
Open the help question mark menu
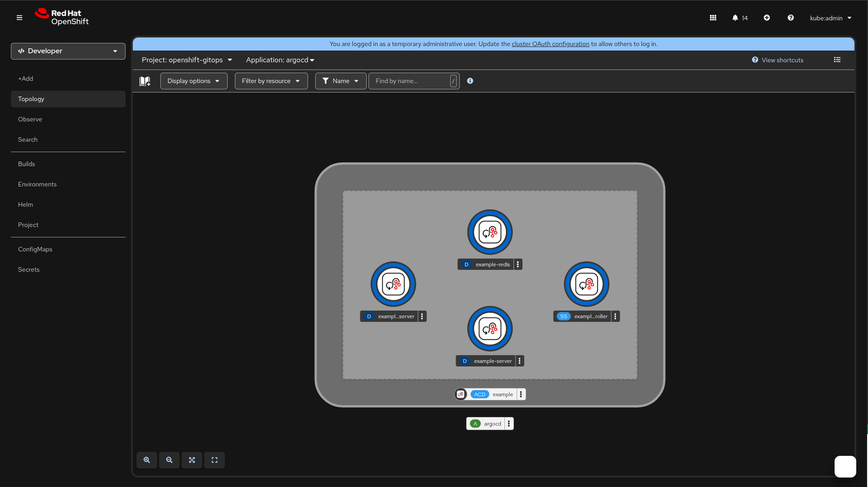[791, 18]
